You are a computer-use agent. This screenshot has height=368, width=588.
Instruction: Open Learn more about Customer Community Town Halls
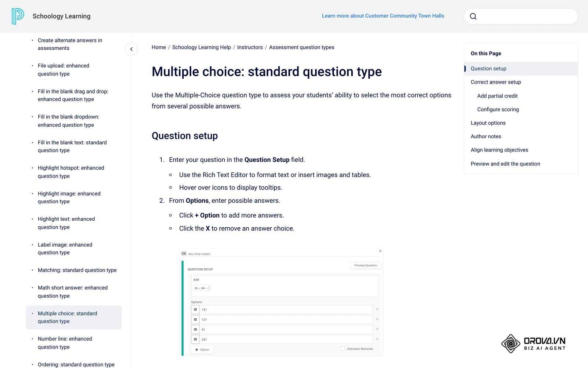(383, 16)
